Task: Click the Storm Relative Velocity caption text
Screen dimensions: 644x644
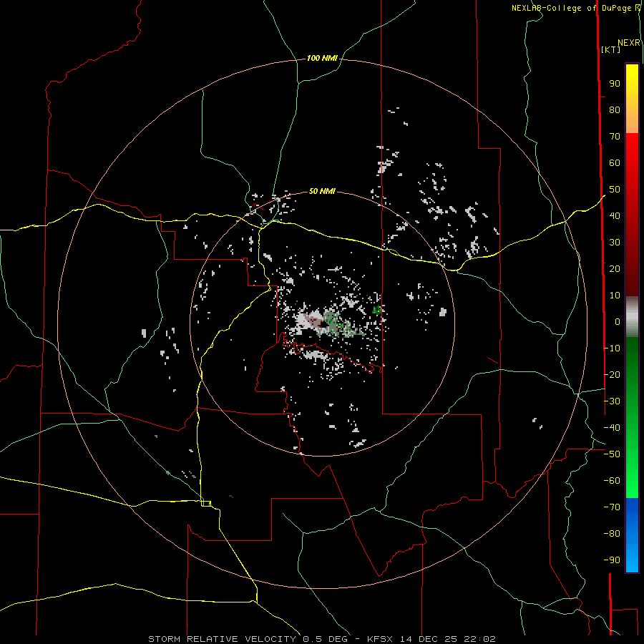Action: (x=322, y=639)
